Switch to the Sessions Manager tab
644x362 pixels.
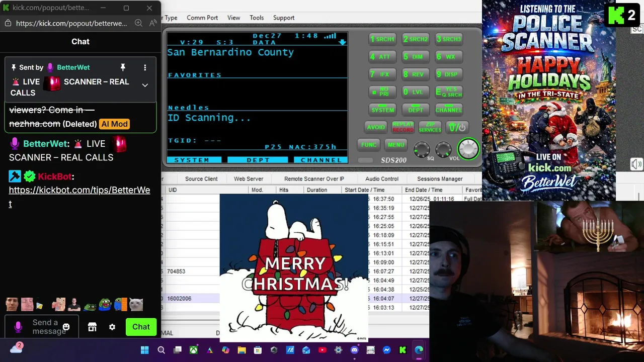[x=440, y=179]
